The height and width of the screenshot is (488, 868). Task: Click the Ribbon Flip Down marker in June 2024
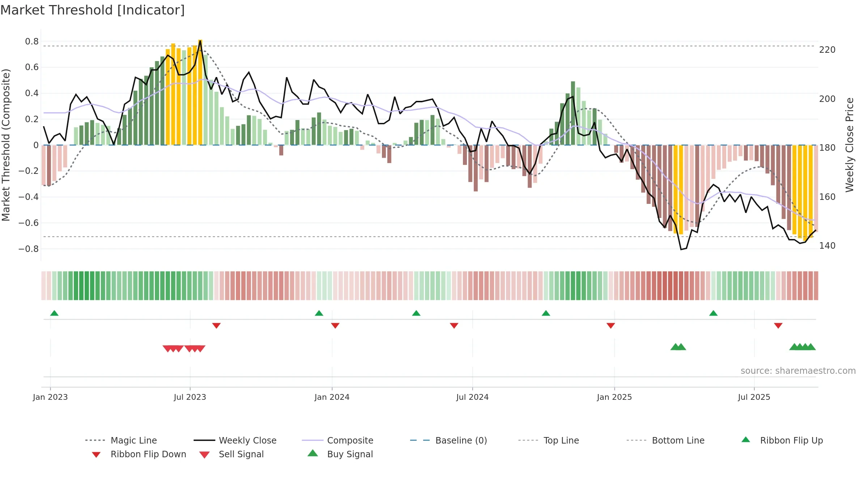[x=454, y=326]
